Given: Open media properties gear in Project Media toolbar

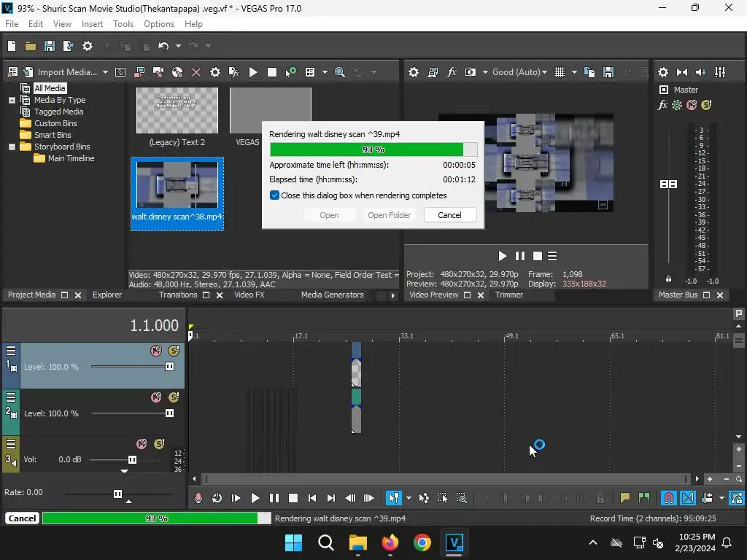Looking at the screenshot, I should pyautogui.click(x=215, y=72).
